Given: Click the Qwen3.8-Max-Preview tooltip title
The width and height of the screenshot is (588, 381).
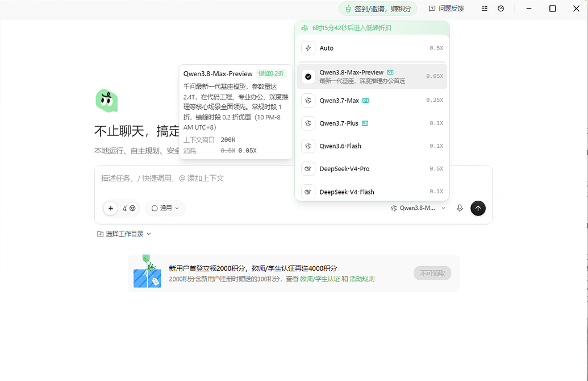Looking at the screenshot, I should tap(218, 74).
